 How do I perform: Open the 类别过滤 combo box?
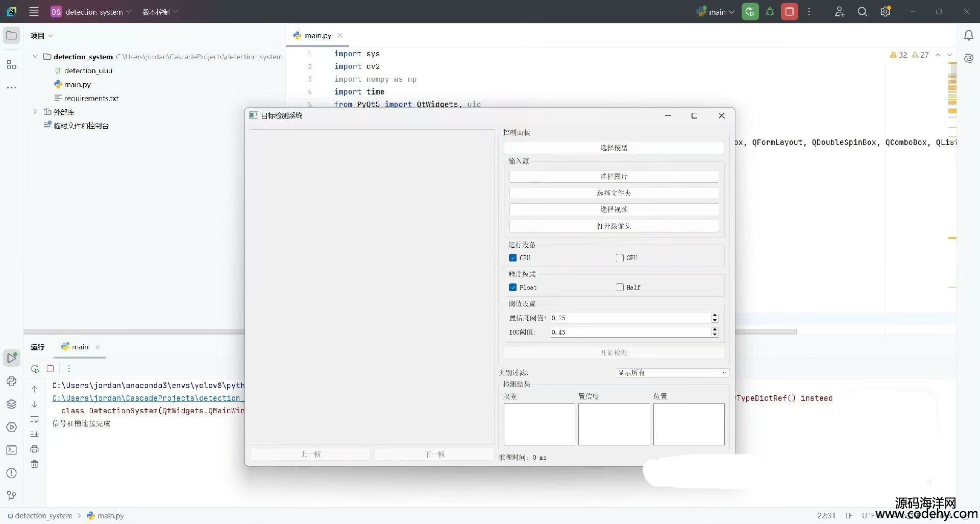pos(672,373)
